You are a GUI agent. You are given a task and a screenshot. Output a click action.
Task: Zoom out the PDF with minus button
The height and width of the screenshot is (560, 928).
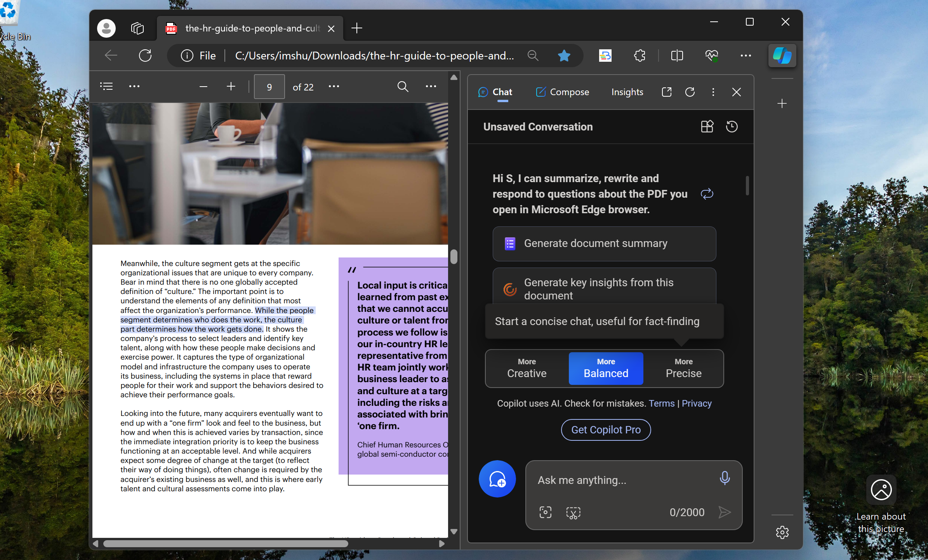coord(203,87)
